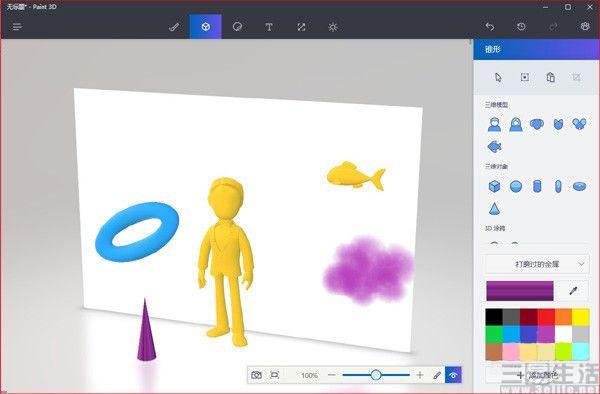Choose the Select arrow tool in panel
600x394 pixels.
pos(498,78)
